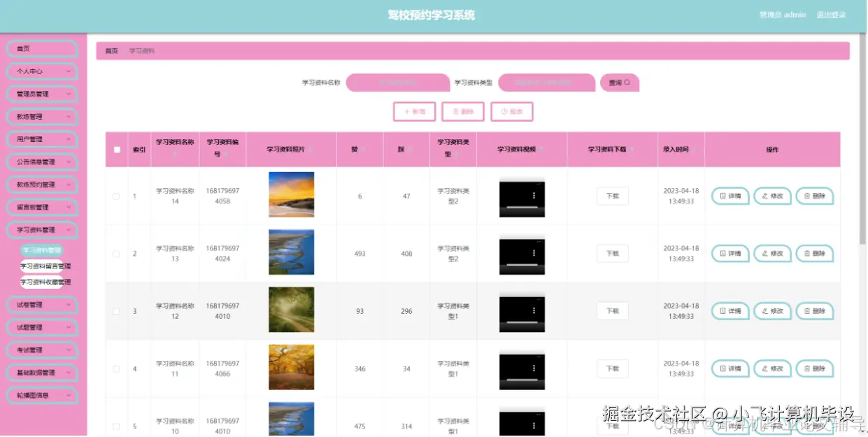Expand the 个人中心 sidebar menu
The width and height of the screenshot is (868, 437).
[x=42, y=71]
